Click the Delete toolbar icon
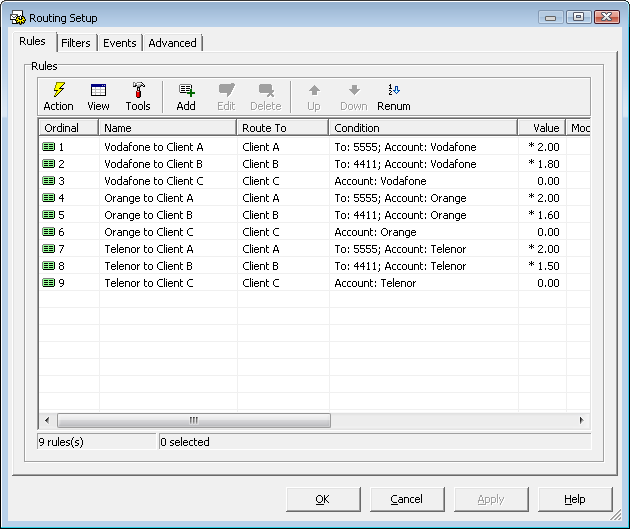 pos(265,96)
